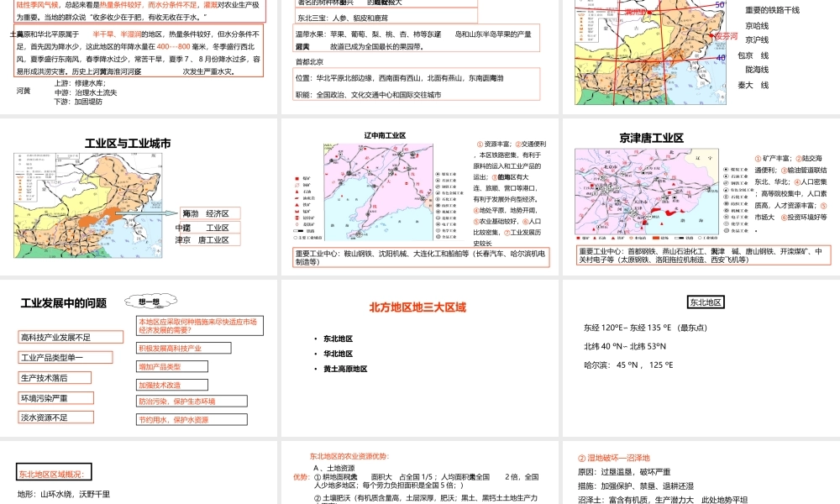Click the red 北方地区地三大区域 title
The image size is (840, 504).
pos(417,307)
